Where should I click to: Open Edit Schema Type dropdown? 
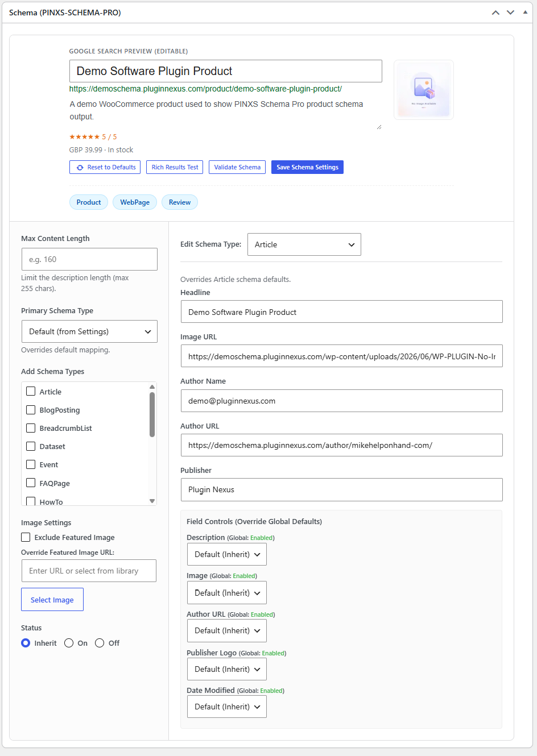coord(304,244)
